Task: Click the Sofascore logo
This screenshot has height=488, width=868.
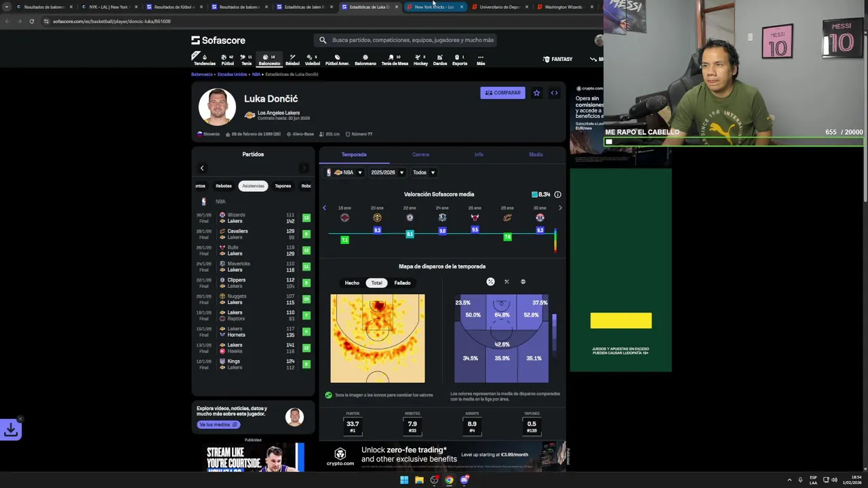Action: coord(218,40)
